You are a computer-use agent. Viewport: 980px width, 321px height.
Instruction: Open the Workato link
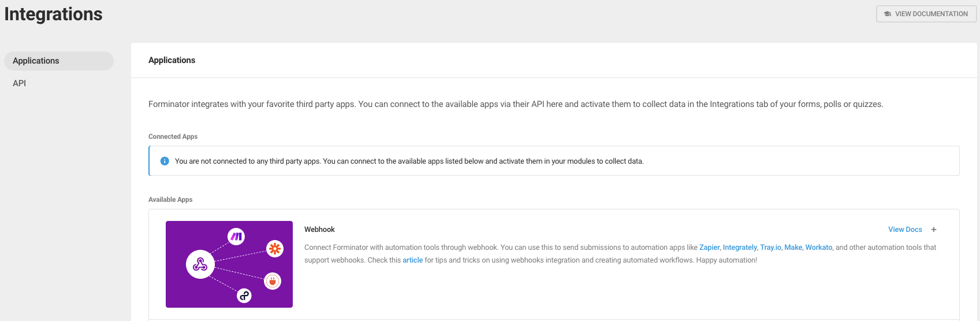(x=819, y=248)
